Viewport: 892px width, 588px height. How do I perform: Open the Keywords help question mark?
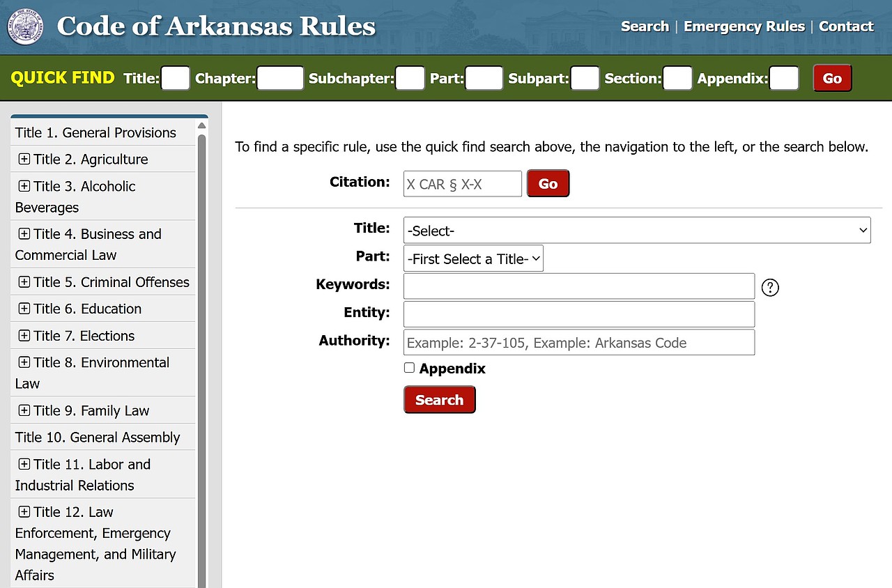pyautogui.click(x=769, y=287)
